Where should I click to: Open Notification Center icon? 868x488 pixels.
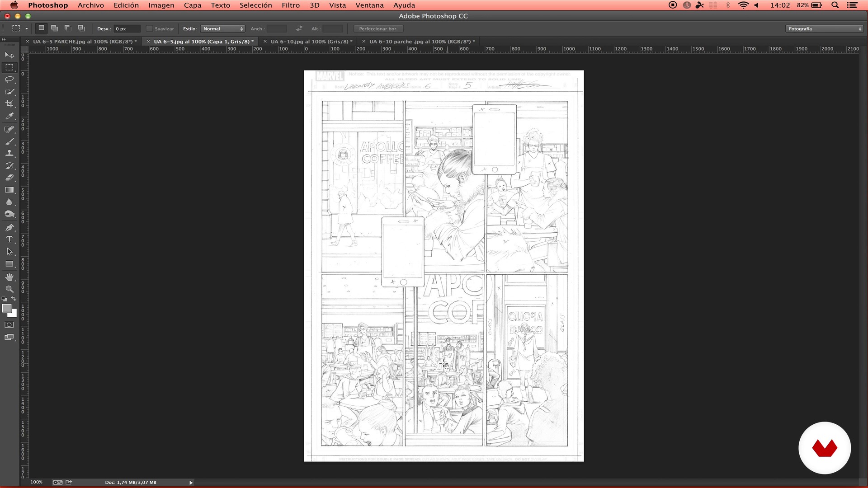pos(852,5)
